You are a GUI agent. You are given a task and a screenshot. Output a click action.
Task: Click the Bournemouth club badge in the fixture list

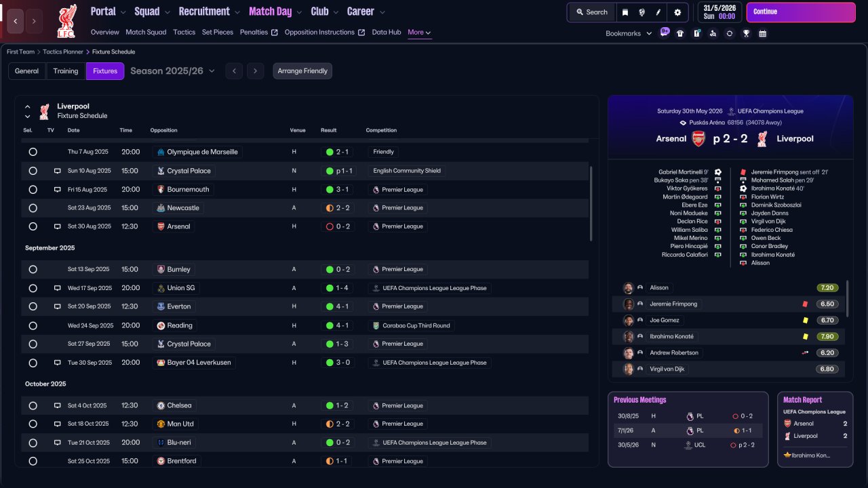161,189
